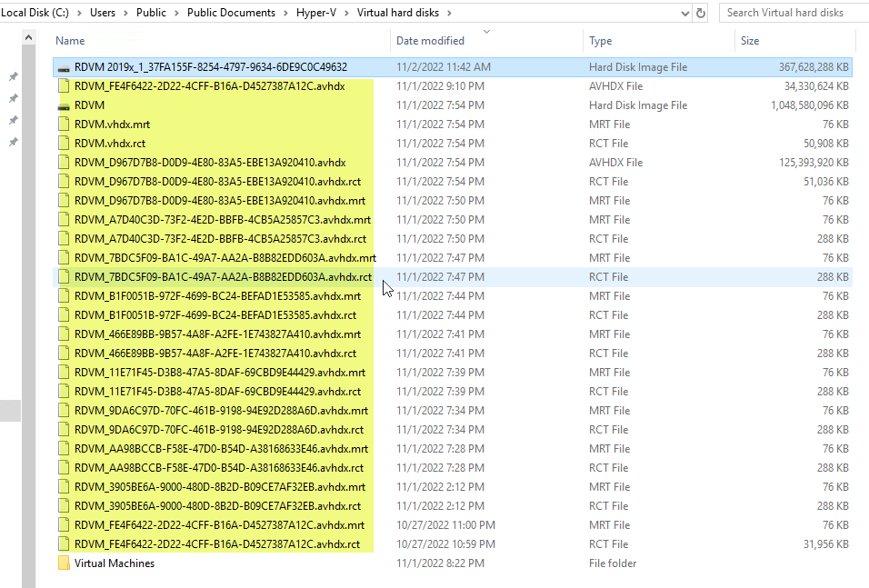Refresh the folder view
869x588 pixels.
[x=701, y=13]
